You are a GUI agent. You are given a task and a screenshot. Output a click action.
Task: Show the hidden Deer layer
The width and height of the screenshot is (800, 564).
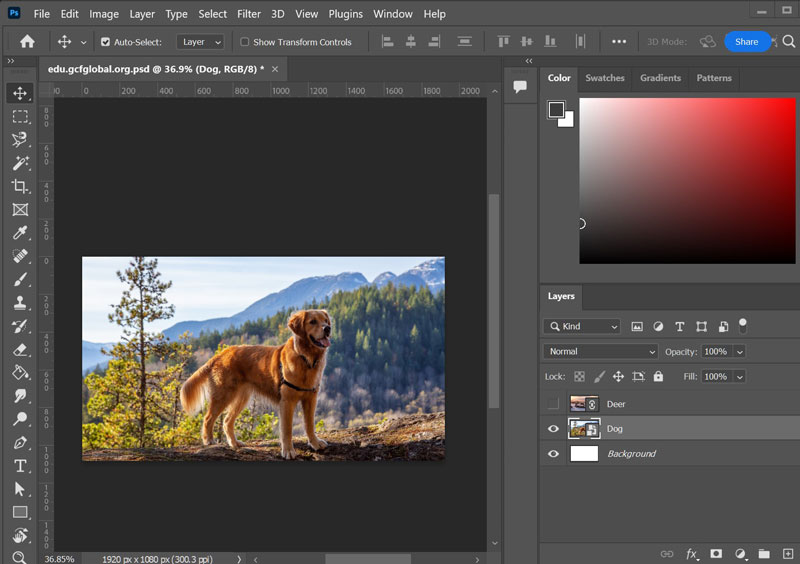coord(553,404)
